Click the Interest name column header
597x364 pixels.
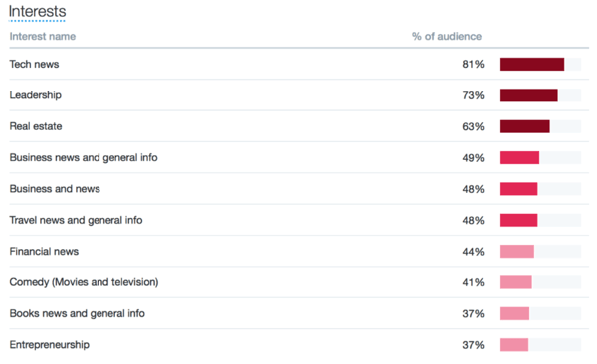pos(43,36)
